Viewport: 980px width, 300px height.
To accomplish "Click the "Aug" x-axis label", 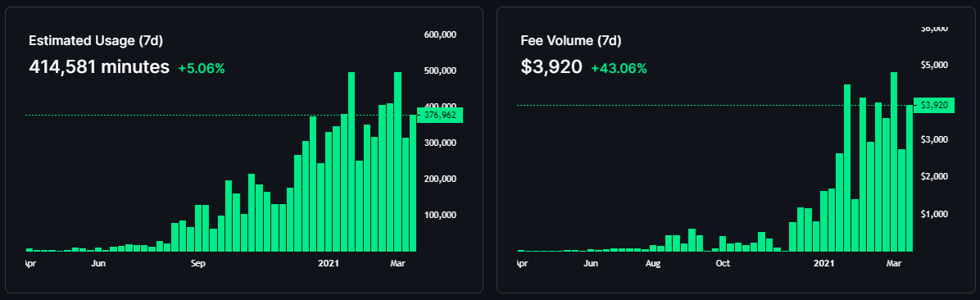I will tap(652, 263).
